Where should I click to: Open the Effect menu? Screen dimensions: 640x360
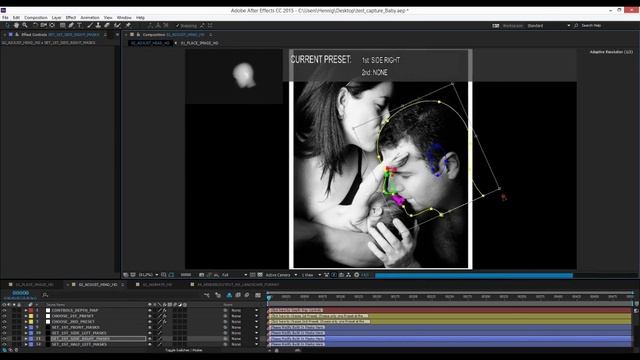pos(71,18)
